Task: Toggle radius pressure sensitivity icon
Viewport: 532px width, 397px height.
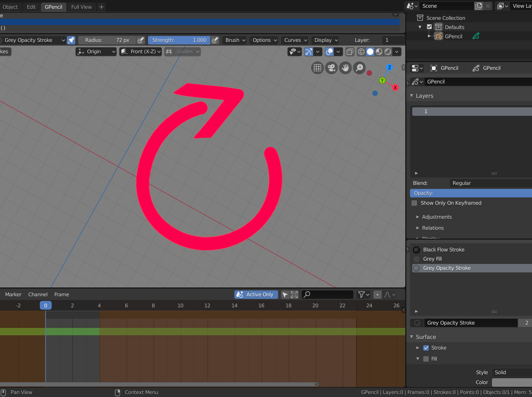Action: pos(141,40)
